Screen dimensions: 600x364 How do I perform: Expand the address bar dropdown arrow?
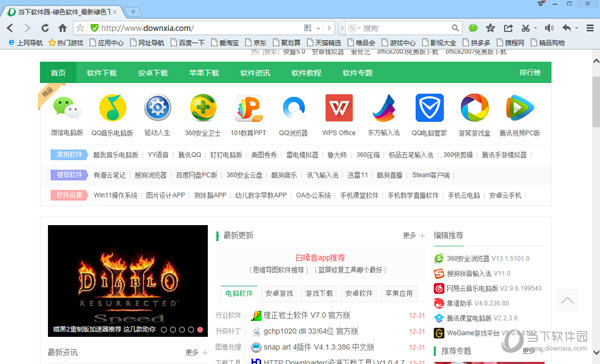click(x=318, y=28)
